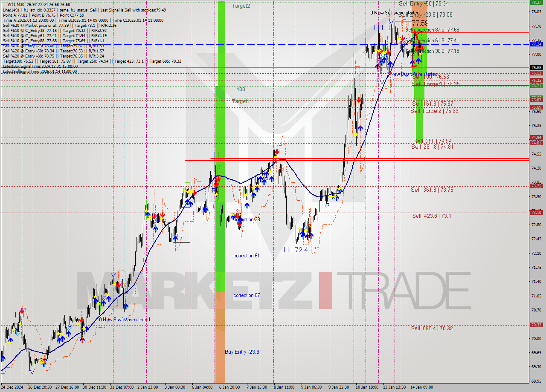Click the 26 Dec 20:30 time label
The height and width of the screenshot is (392, 546).
pos(40,387)
